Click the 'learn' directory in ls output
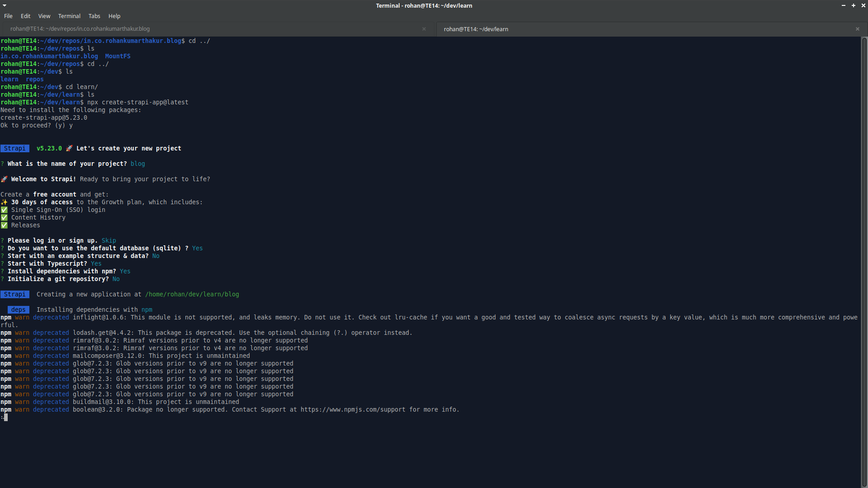Image resolution: width=868 pixels, height=488 pixels. point(9,79)
